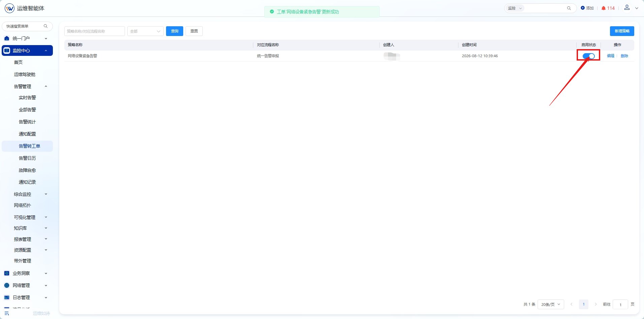Open the 告警日历 menu item

pos(27,158)
